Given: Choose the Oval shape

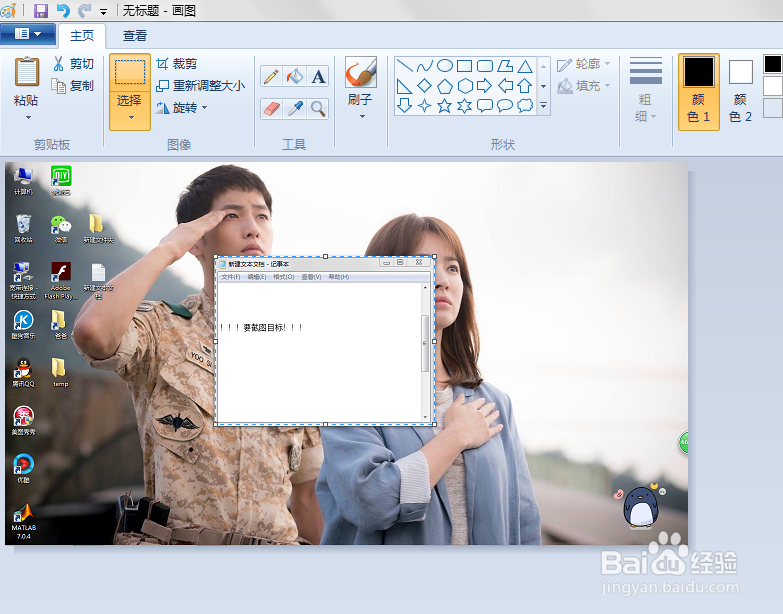Looking at the screenshot, I should point(444,66).
